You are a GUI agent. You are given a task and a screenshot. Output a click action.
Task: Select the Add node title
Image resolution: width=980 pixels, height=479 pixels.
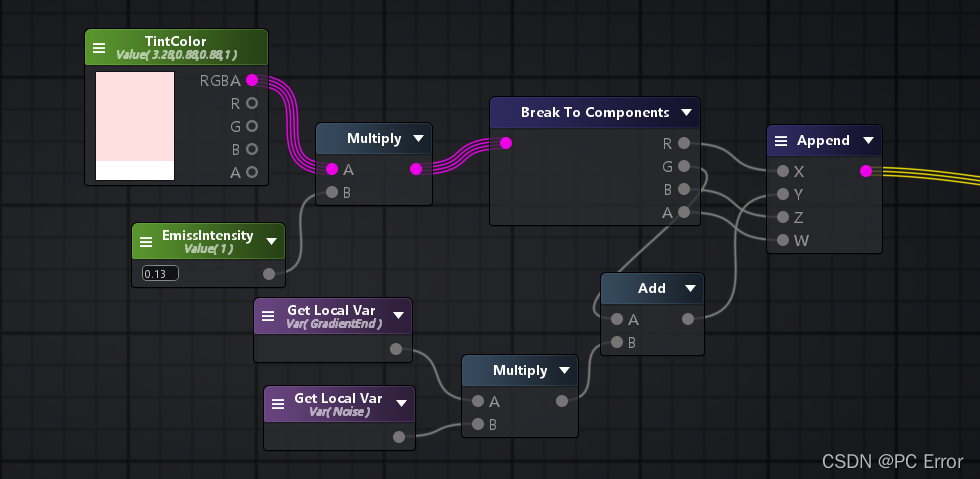click(x=651, y=288)
